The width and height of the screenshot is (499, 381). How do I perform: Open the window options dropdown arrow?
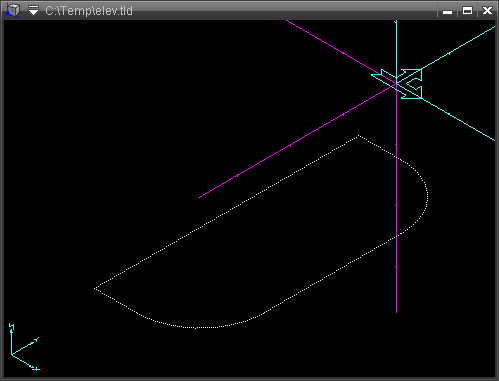coord(33,10)
